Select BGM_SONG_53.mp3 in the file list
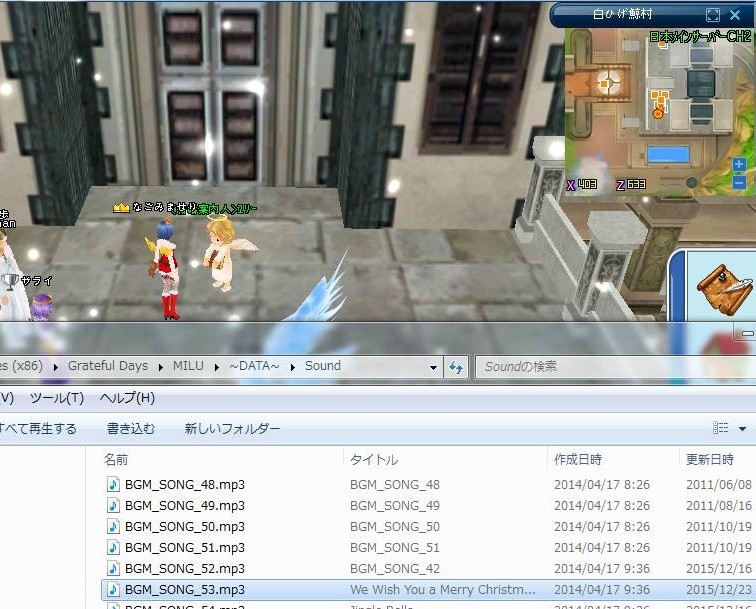The height and width of the screenshot is (609, 756). point(185,589)
